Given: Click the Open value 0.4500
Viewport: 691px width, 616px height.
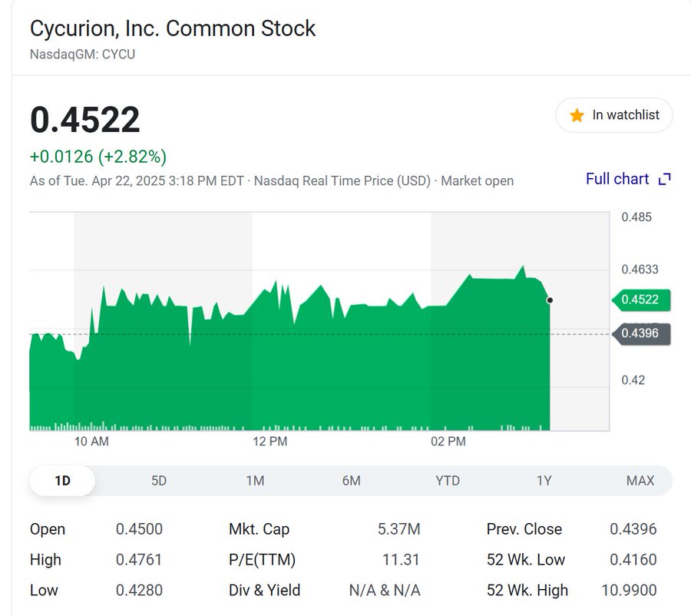Looking at the screenshot, I should click(139, 529).
